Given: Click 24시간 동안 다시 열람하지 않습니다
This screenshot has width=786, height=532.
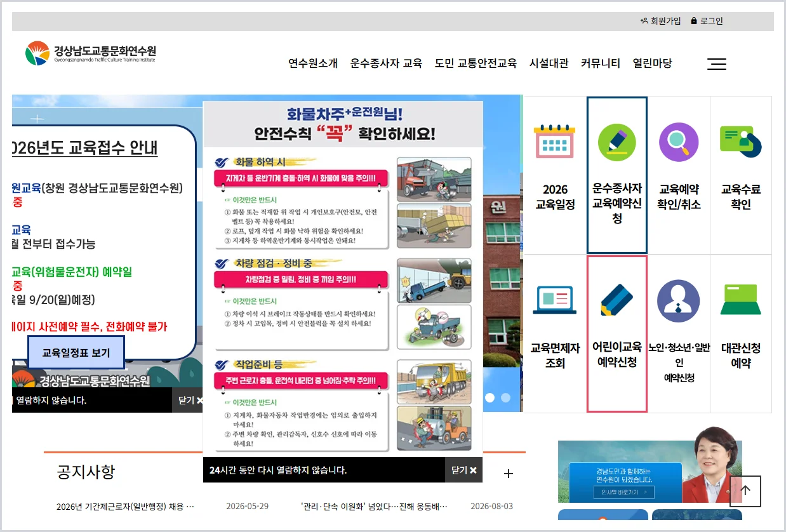Looking at the screenshot, I should coord(277,470).
